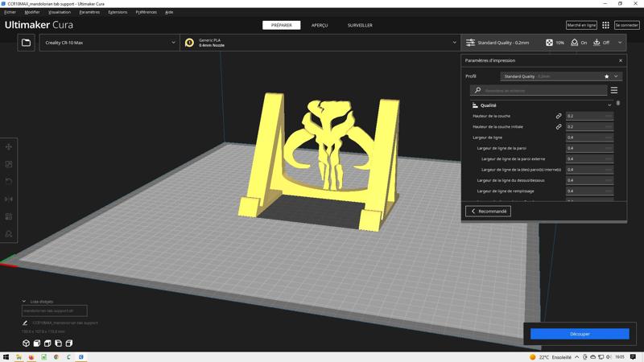
Task: Open the Fichier menu
Action: coord(10,12)
